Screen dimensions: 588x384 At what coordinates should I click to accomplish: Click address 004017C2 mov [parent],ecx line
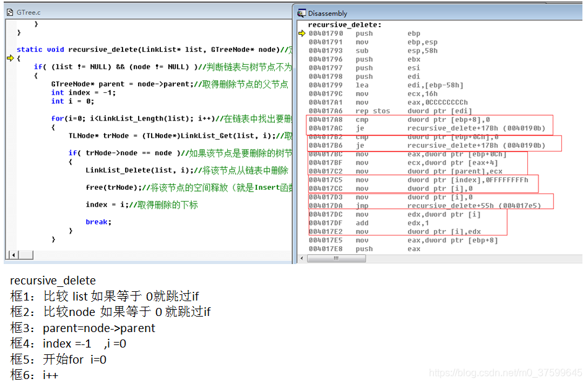coord(405,171)
